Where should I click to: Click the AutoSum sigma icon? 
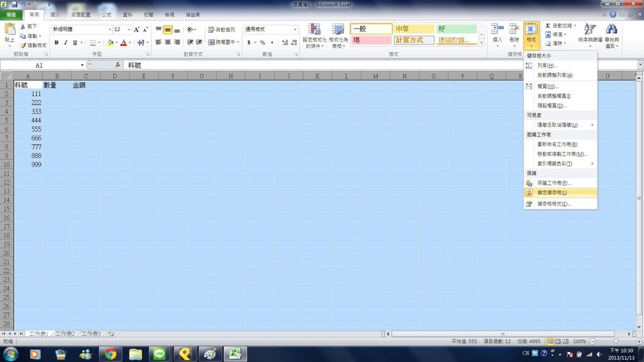[548, 25]
